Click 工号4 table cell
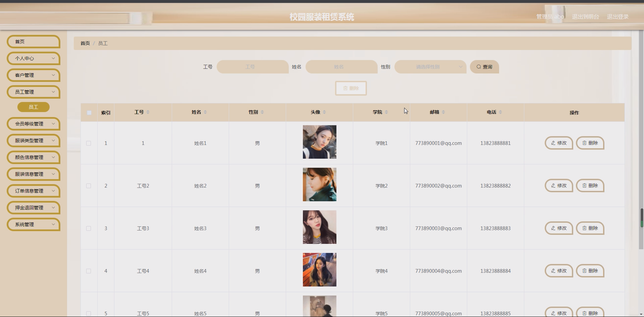The width and height of the screenshot is (644, 317). coord(143,271)
